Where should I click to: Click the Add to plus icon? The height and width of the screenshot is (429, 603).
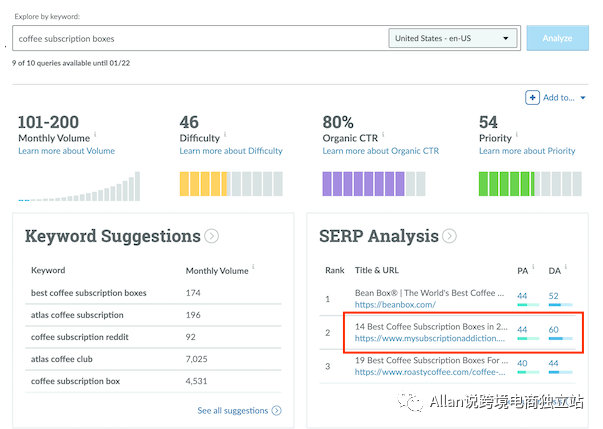point(532,98)
